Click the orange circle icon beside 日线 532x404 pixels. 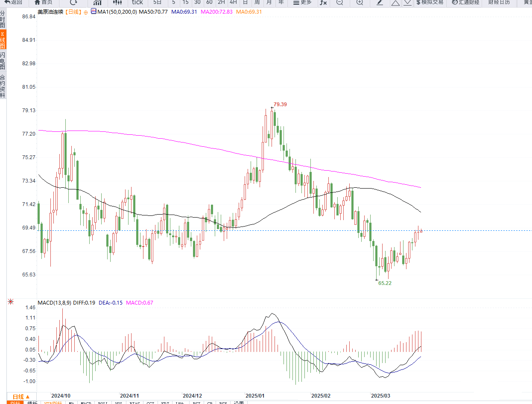[86, 12]
